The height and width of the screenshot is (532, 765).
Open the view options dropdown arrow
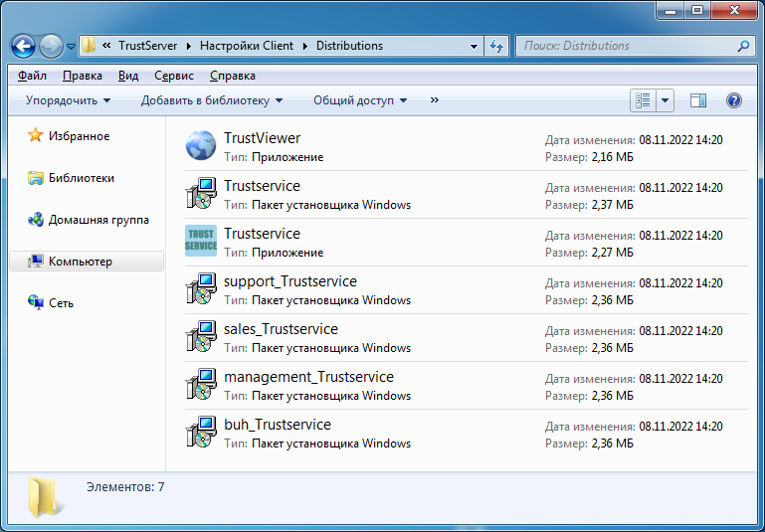pos(665,101)
